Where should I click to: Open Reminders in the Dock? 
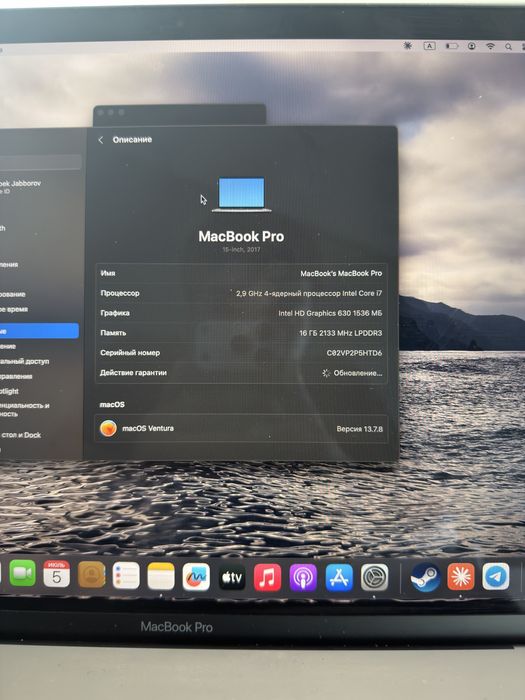pos(126,576)
